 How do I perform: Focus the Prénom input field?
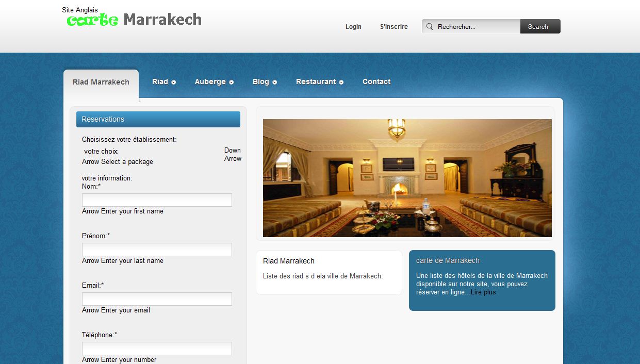157,250
